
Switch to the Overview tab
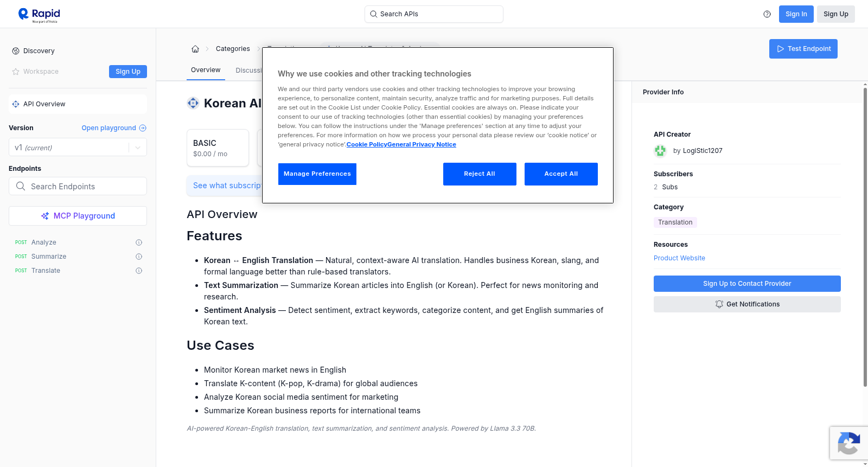[x=206, y=70]
